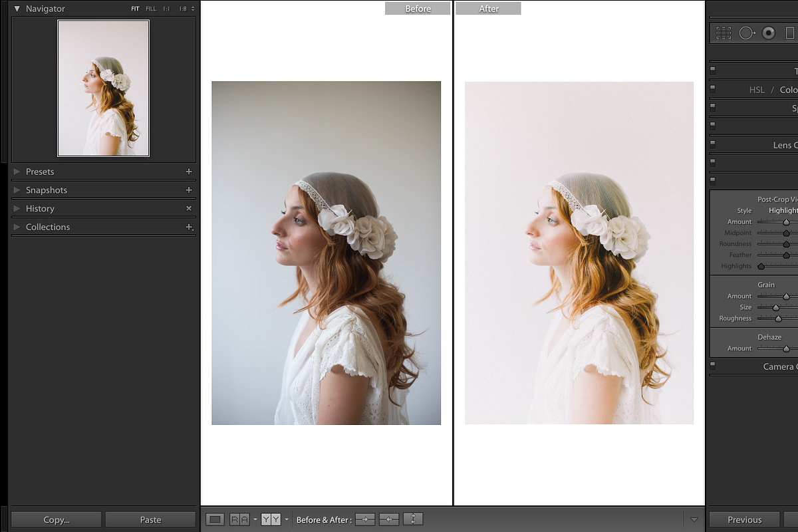Toggle the Camera Calibration panel switch
This screenshot has height=532, width=798.
713,364
